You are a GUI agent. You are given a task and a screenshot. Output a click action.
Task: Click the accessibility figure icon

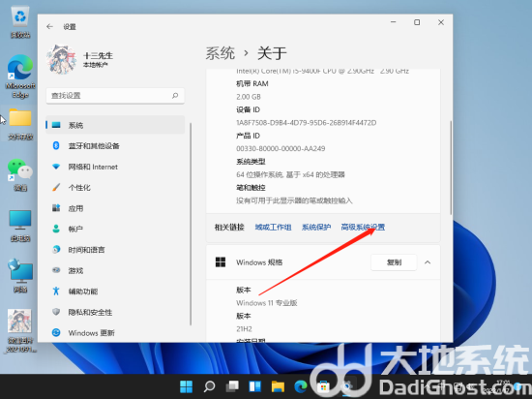(x=56, y=291)
